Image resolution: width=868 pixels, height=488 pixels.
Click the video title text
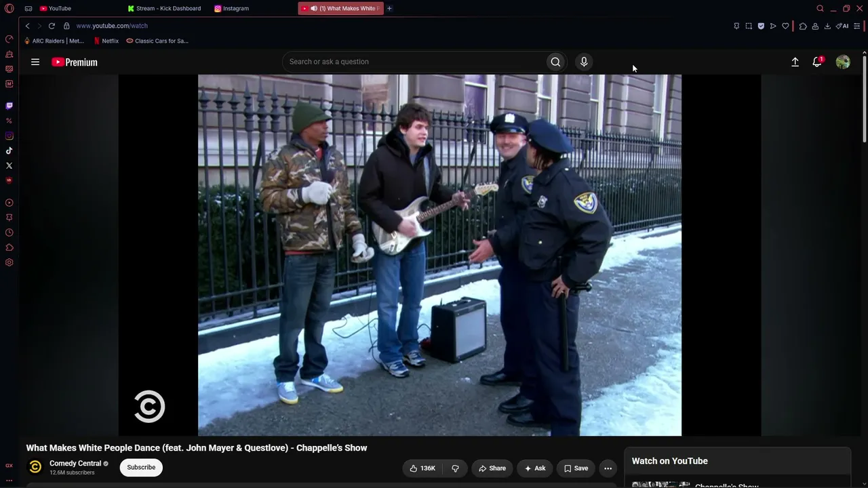click(x=197, y=448)
